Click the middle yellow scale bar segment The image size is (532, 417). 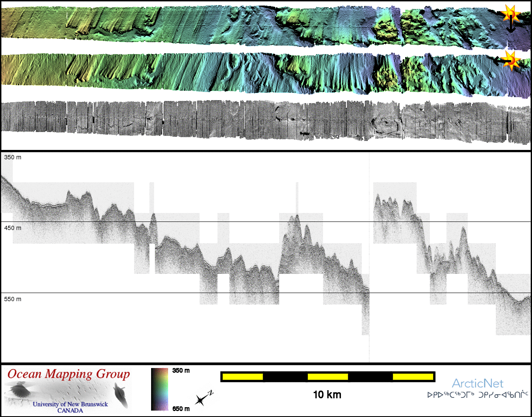tap(327, 377)
